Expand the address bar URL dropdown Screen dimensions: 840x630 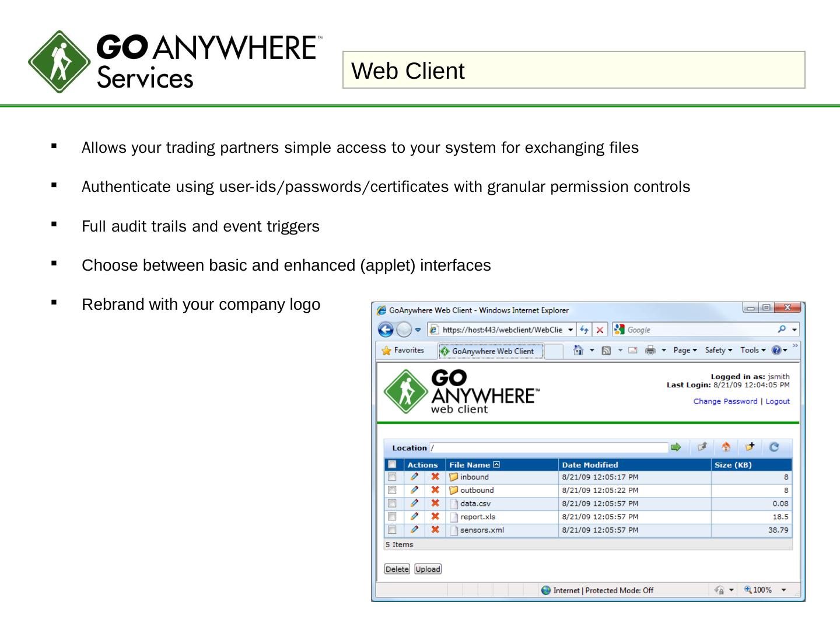coord(570,330)
